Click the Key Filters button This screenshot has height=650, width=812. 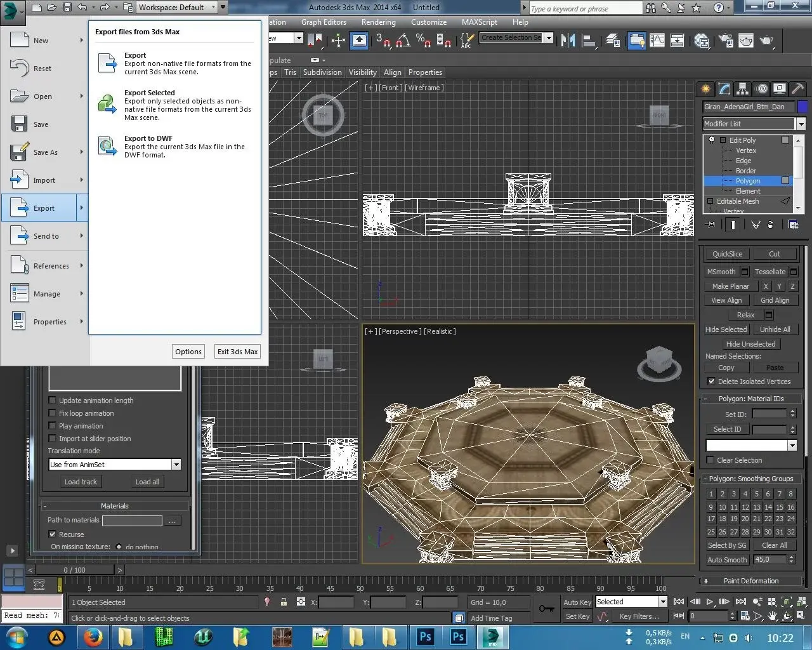(x=639, y=616)
